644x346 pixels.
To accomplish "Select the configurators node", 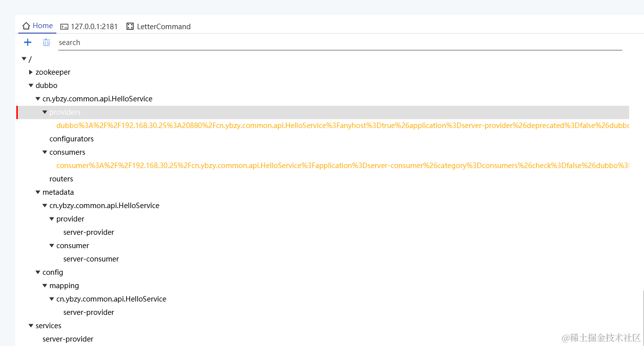I will tap(72, 139).
